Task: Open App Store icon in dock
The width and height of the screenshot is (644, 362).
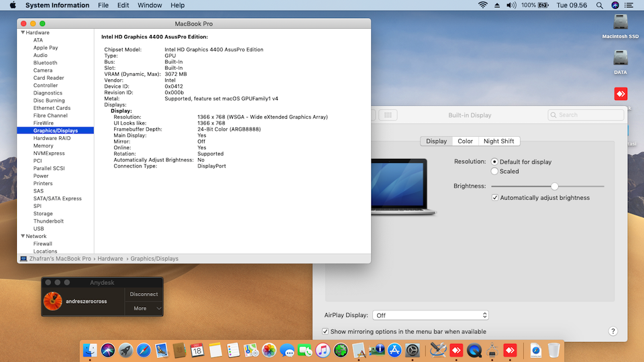Action: pyautogui.click(x=394, y=351)
